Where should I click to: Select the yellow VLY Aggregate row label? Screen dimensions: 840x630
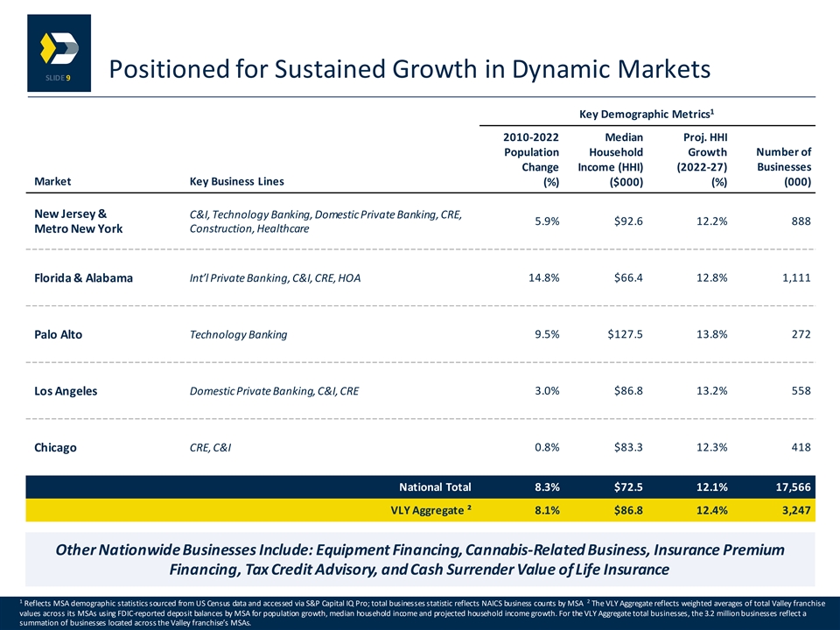(x=431, y=510)
